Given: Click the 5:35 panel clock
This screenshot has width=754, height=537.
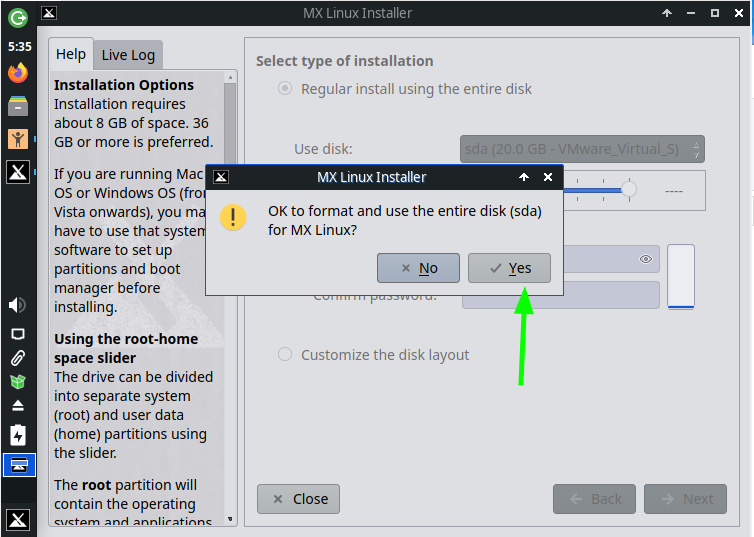Looking at the screenshot, I should pos(20,47).
